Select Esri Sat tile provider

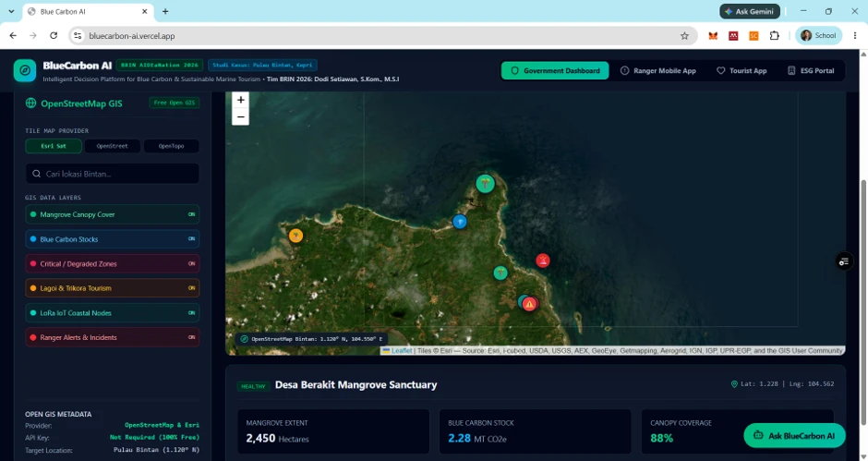pos(54,146)
